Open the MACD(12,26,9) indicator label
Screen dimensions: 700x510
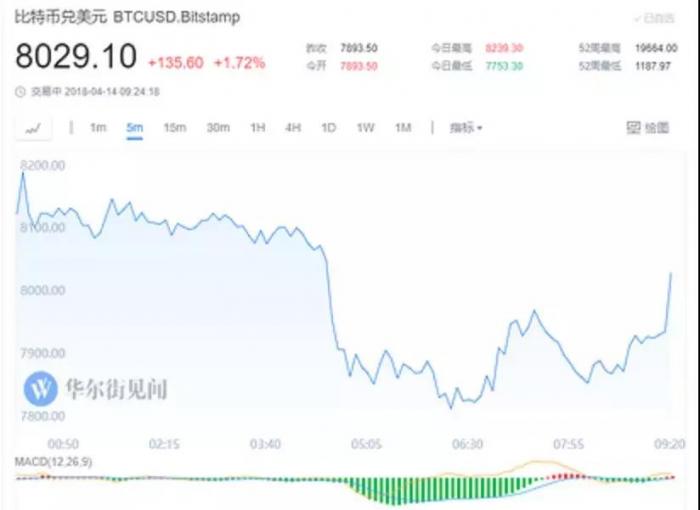pos(52,461)
